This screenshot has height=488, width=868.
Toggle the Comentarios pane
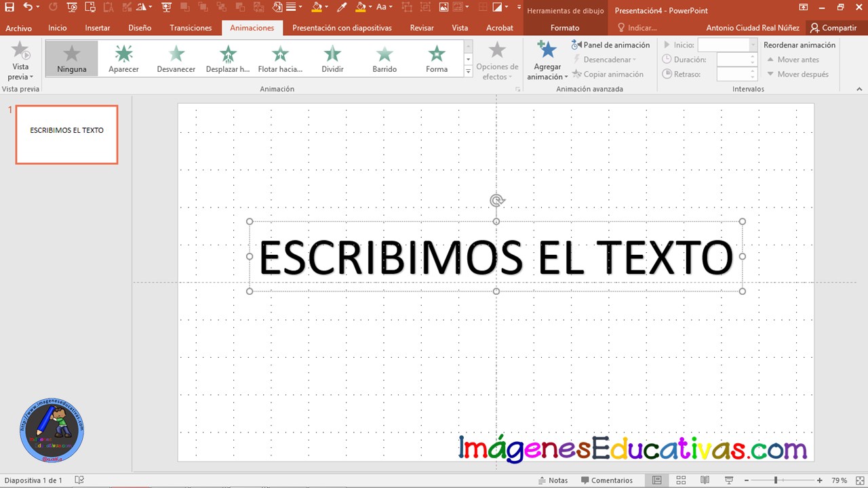pyautogui.click(x=606, y=480)
